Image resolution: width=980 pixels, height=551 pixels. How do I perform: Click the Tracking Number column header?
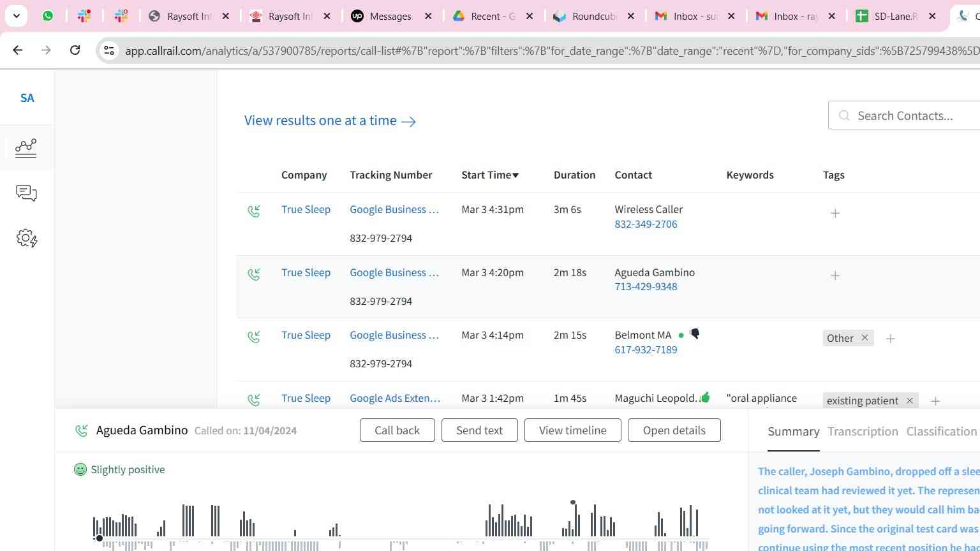coord(390,175)
